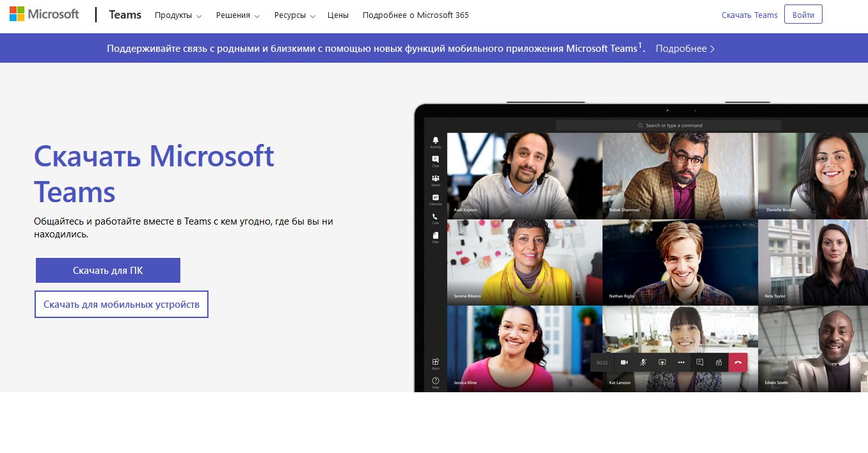Expand the Решения dropdown menu
Image resolution: width=868 pixels, height=453 pixels.
(x=238, y=15)
